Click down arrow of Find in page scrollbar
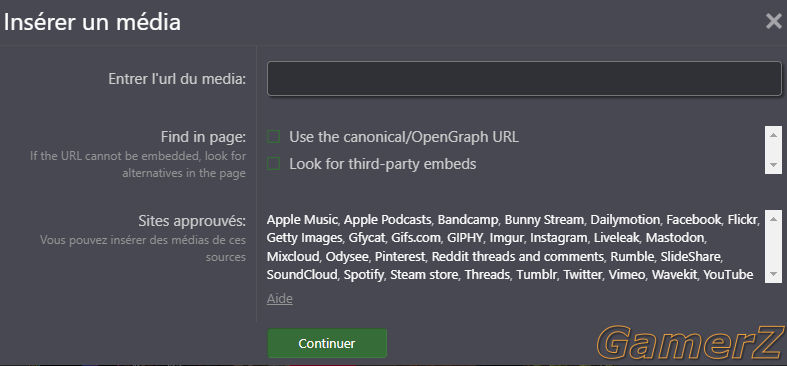787x366 pixels. (x=773, y=165)
